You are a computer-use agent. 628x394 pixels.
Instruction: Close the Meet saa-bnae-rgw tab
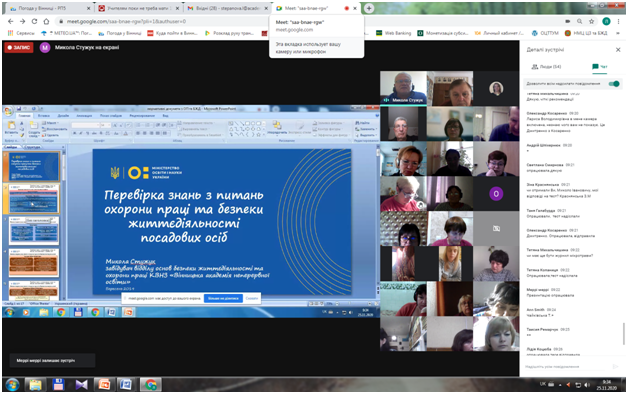tap(355, 8)
